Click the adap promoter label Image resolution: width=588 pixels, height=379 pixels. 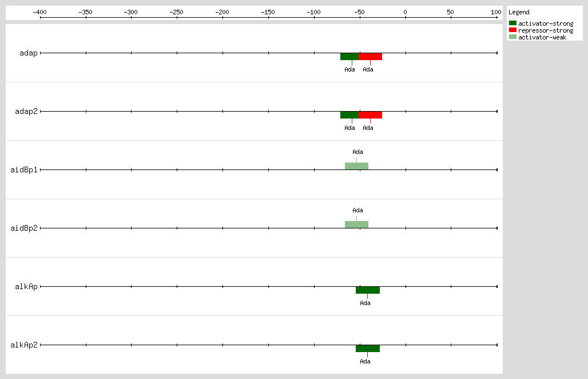click(29, 53)
